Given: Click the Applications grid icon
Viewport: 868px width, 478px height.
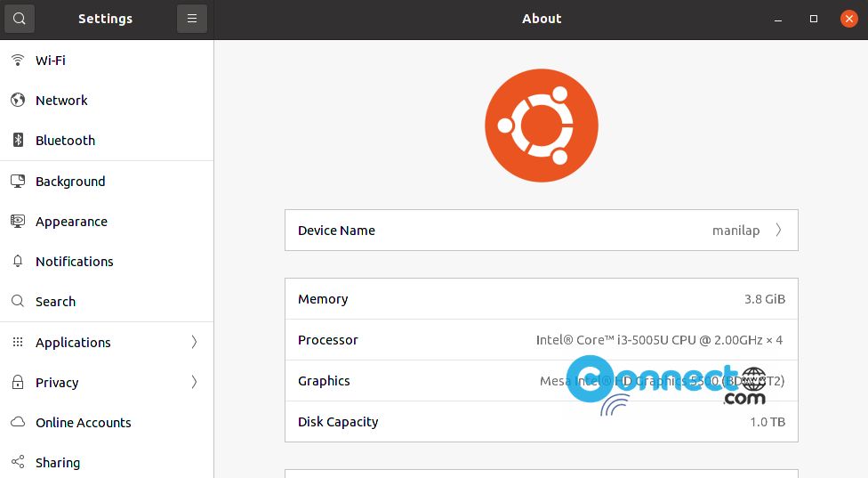Looking at the screenshot, I should (x=18, y=342).
